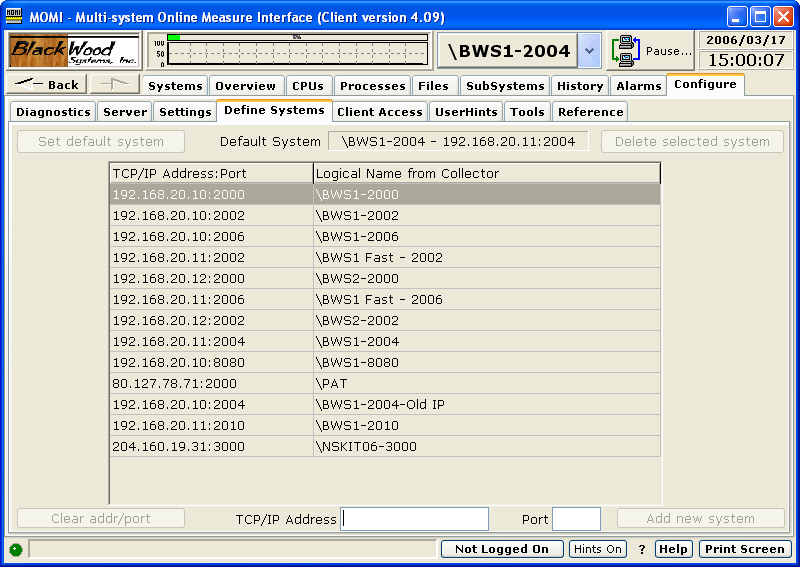Open the Files tab
The image size is (800, 567).
(433, 86)
